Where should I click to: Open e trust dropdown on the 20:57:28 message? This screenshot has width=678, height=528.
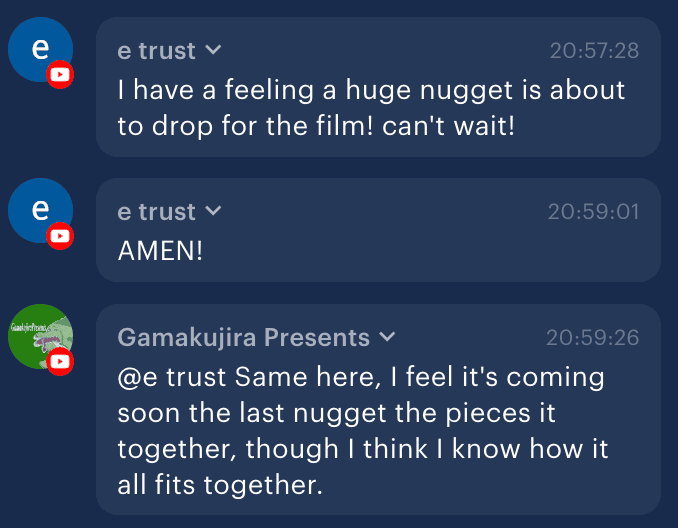coord(213,50)
